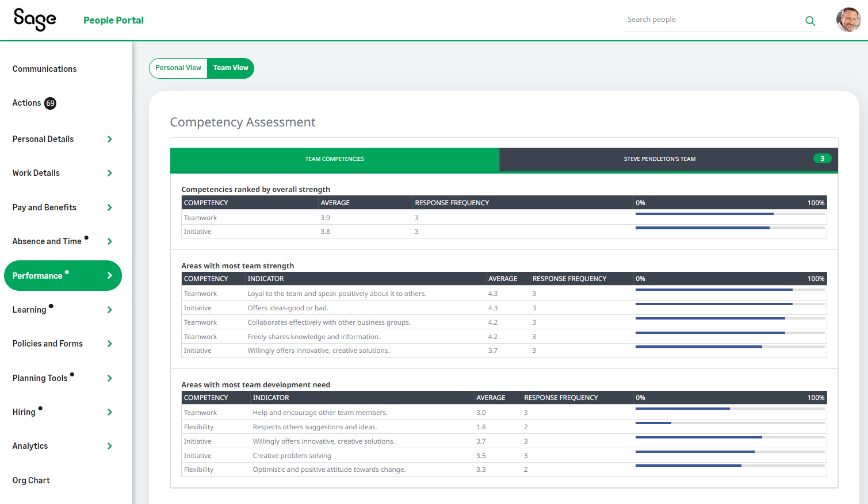Click the Teamwork 3.9 progress bar
The width and height of the screenshot is (868, 504).
click(x=729, y=214)
